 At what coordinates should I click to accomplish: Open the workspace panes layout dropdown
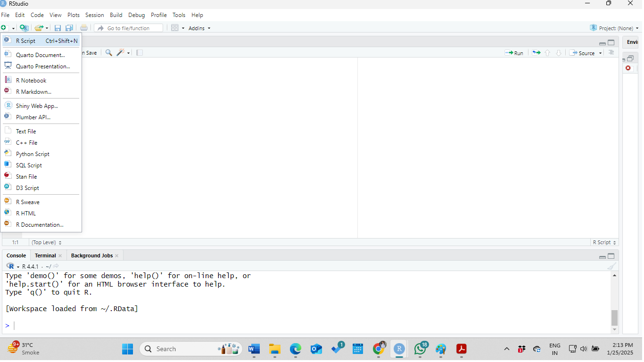click(178, 28)
